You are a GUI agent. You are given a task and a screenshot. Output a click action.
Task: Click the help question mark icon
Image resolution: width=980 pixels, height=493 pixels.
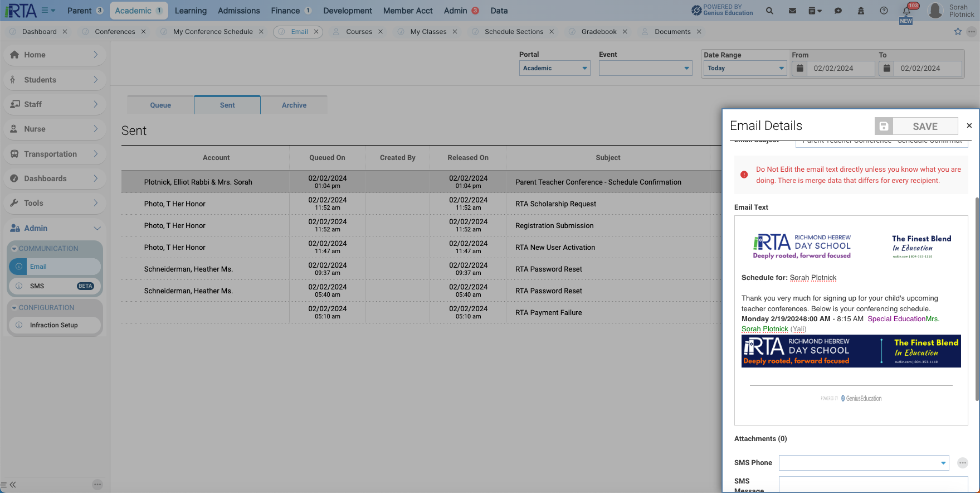tap(884, 11)
